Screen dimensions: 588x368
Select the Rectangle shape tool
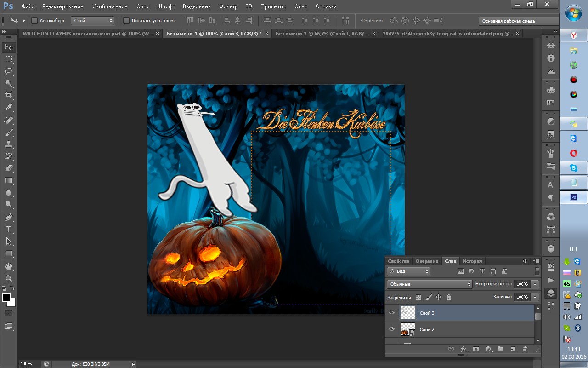coord(9,253)
